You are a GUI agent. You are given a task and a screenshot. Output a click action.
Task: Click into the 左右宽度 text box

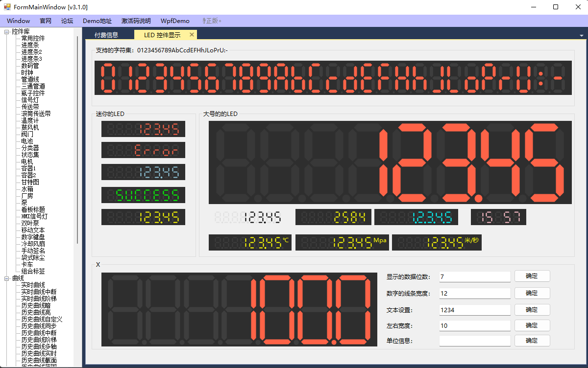click(474, 326)
